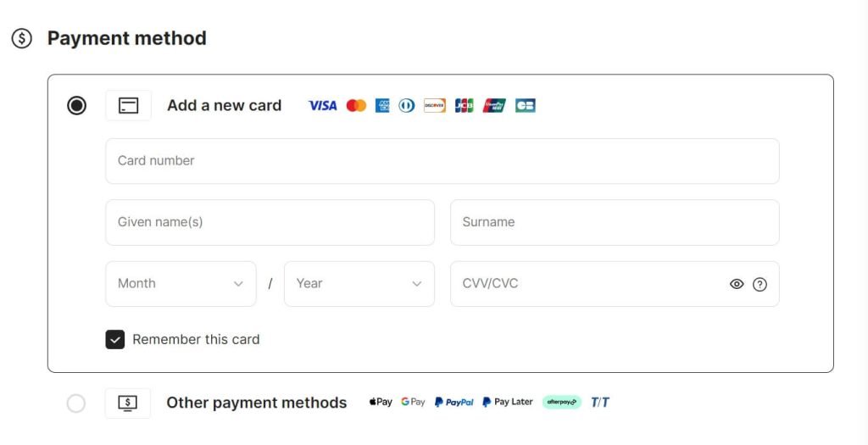Focus the Surname field
The height and width of the screenshot is (445, 868).
click(615, 222)
